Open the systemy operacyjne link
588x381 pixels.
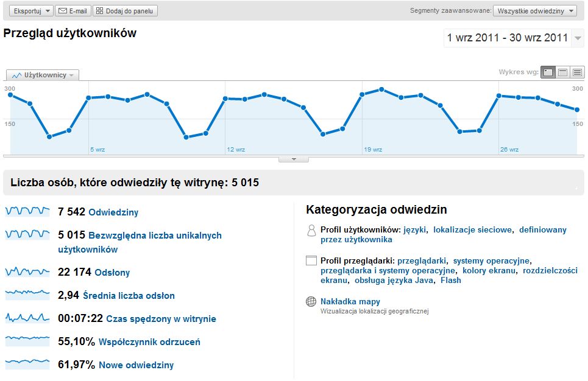click(491, 260)
